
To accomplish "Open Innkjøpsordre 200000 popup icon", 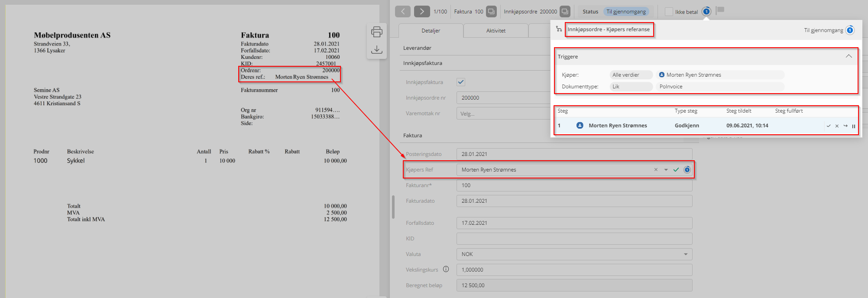I will pos(565,12).
